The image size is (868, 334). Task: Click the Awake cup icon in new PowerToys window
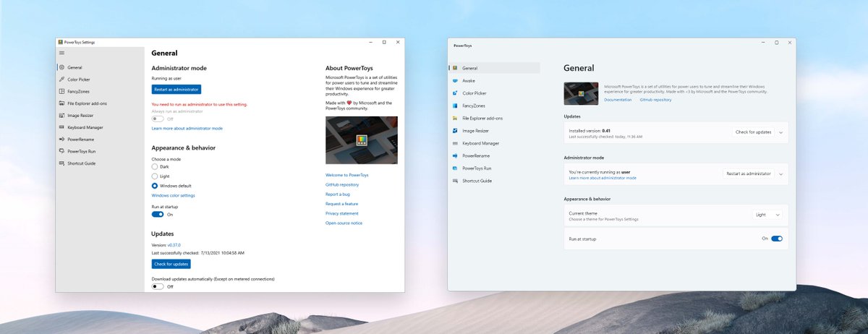[x=455, y=81]
